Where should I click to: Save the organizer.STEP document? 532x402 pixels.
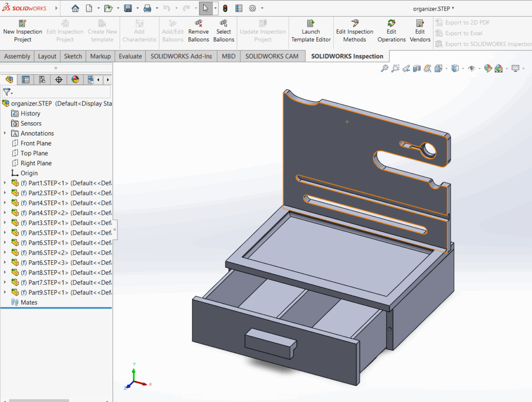click(128, 8)
